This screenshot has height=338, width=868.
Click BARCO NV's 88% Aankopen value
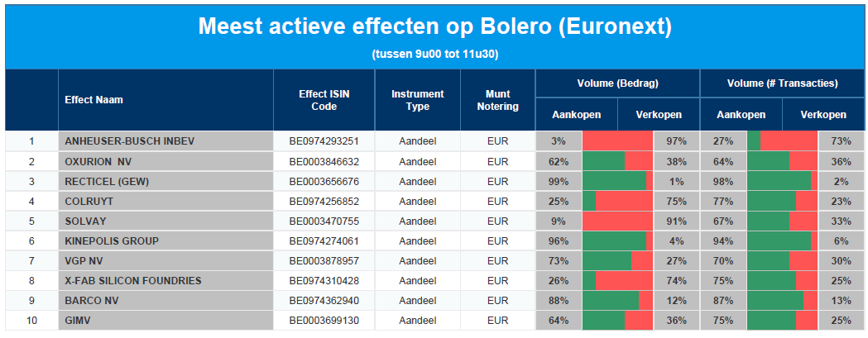(x=559, y=301)
